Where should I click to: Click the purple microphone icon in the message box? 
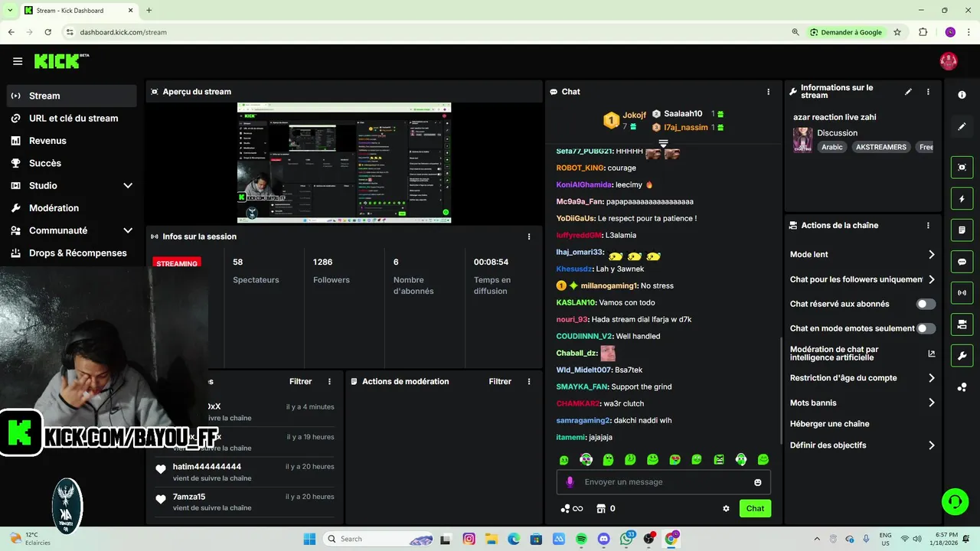[x=570, y=482]
